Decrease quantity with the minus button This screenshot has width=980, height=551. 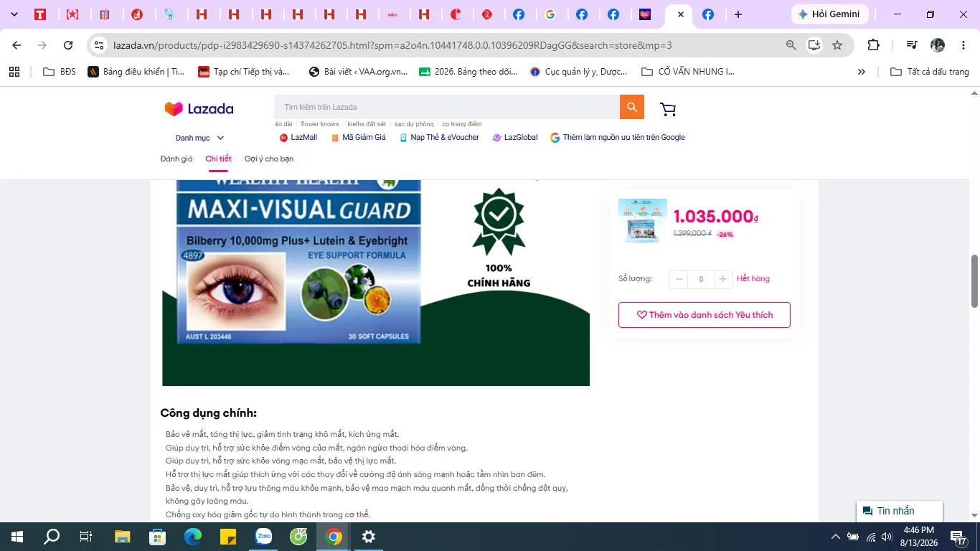tap(679, 279)
